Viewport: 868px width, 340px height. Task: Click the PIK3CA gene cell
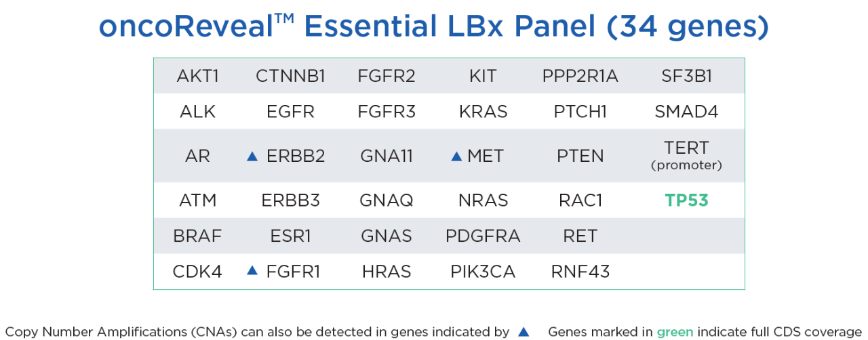tap(483, 272)
